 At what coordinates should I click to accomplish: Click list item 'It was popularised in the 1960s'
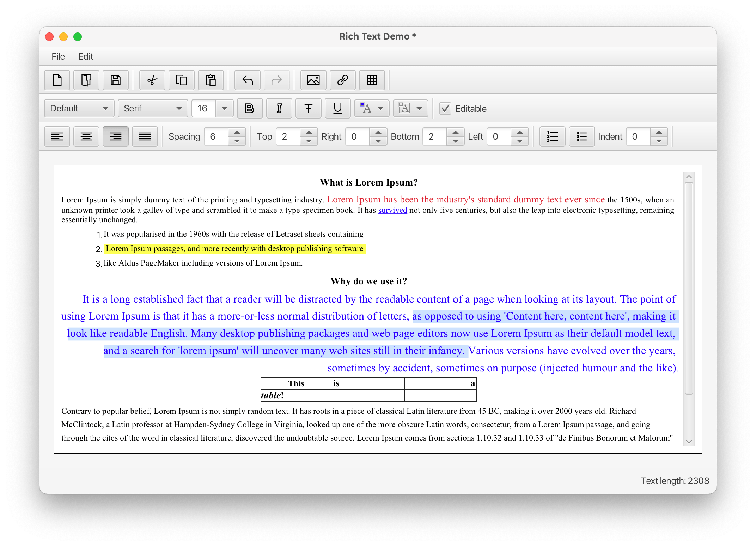tap(233, 234)
